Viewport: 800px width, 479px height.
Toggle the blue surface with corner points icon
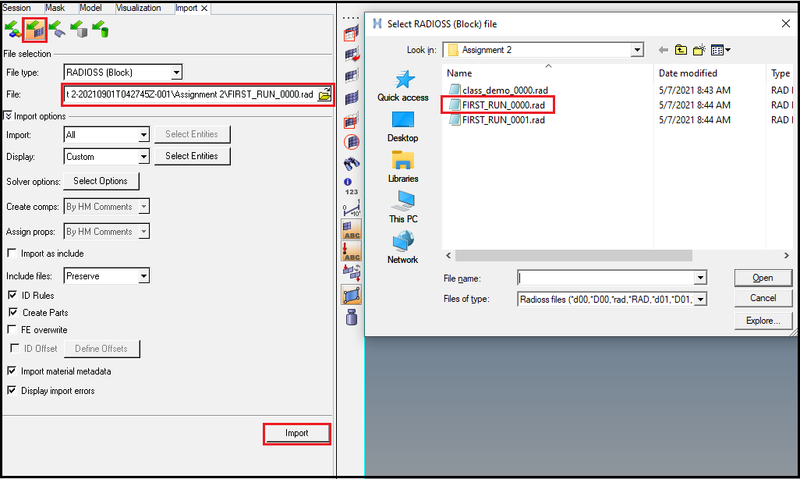click(x=351, y=295)
